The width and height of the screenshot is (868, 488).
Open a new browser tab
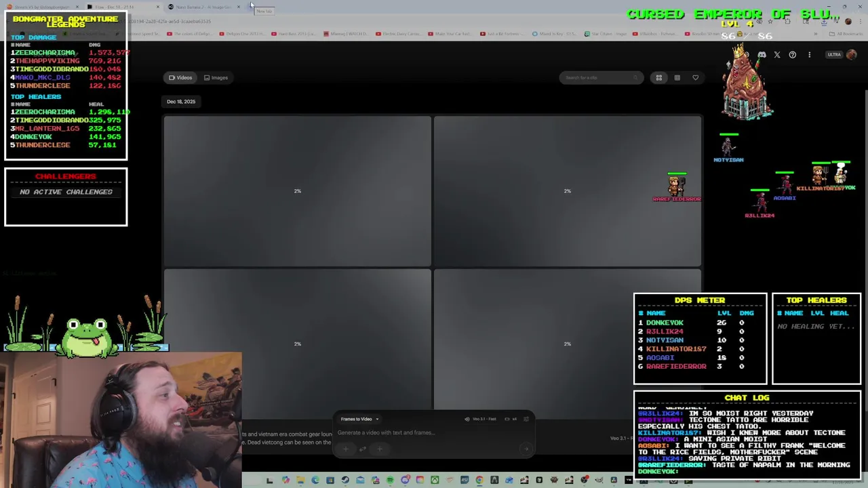250,7
